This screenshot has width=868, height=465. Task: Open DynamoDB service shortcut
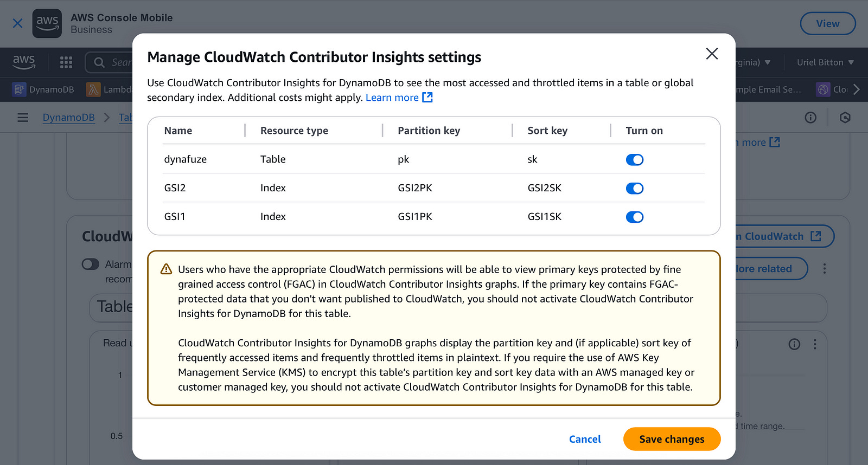[x=43, y=89]
